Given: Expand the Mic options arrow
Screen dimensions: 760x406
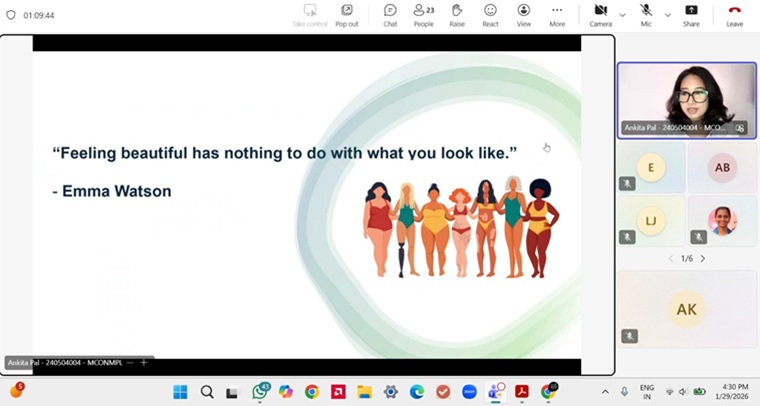Looking at the screenshot, I should coord(667,15).
